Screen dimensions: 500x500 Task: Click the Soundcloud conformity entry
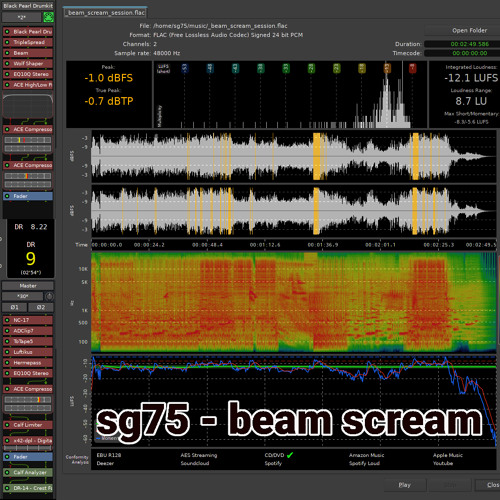(195, 463)
